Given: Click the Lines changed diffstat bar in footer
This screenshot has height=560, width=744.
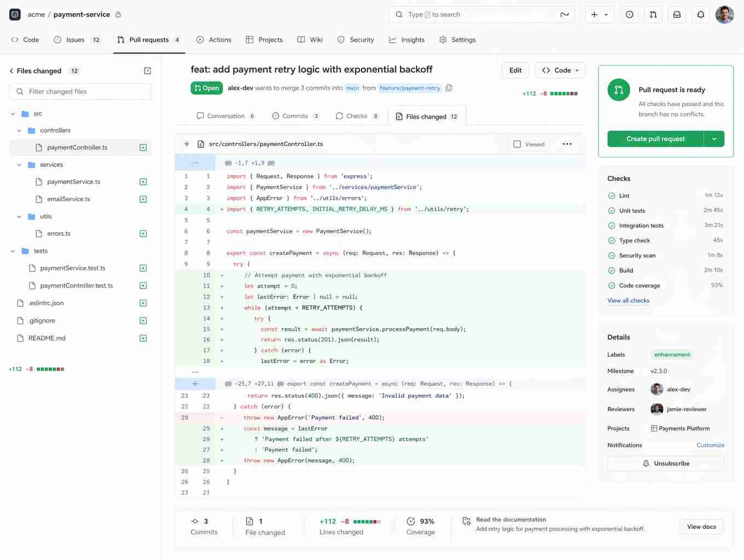Looking at the screenshot, I should pyautogui.click(x=367, y=522).
